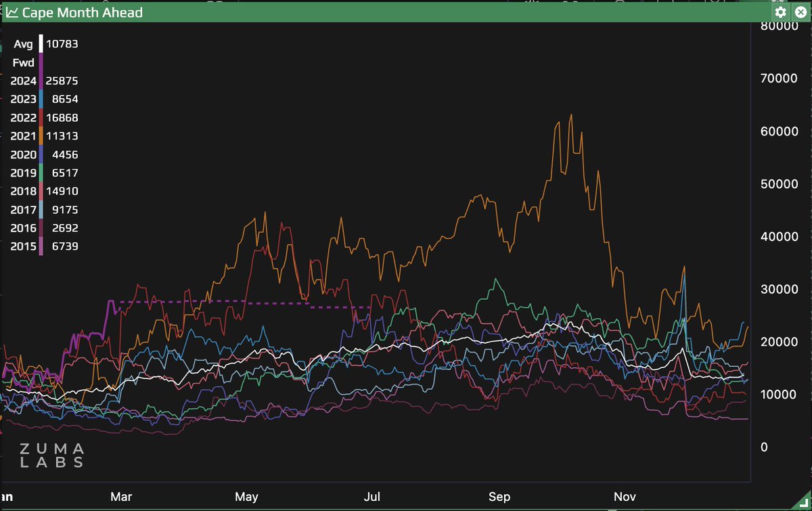The height and width of the screenshot is (511, 812).
Task: Select the 2021 value 11313
Action: [x=62, y=136]
